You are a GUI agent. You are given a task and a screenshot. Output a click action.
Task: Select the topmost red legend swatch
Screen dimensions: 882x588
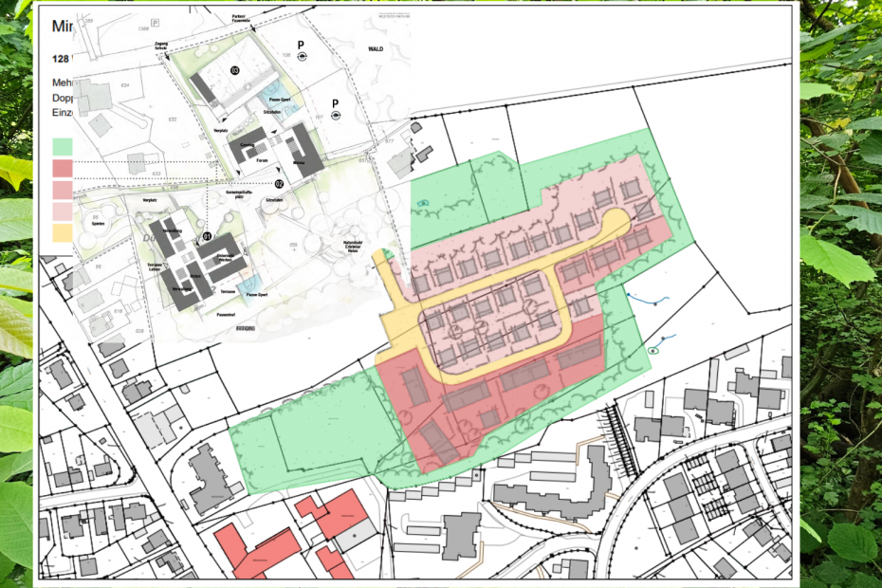(x=63, y=168)
